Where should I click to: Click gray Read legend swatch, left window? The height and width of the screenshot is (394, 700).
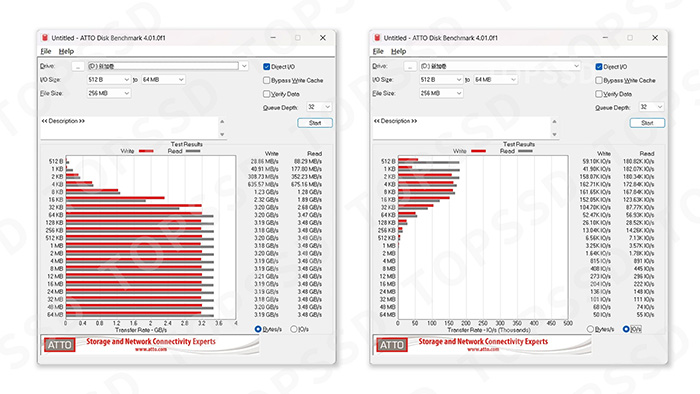[193, 151]
